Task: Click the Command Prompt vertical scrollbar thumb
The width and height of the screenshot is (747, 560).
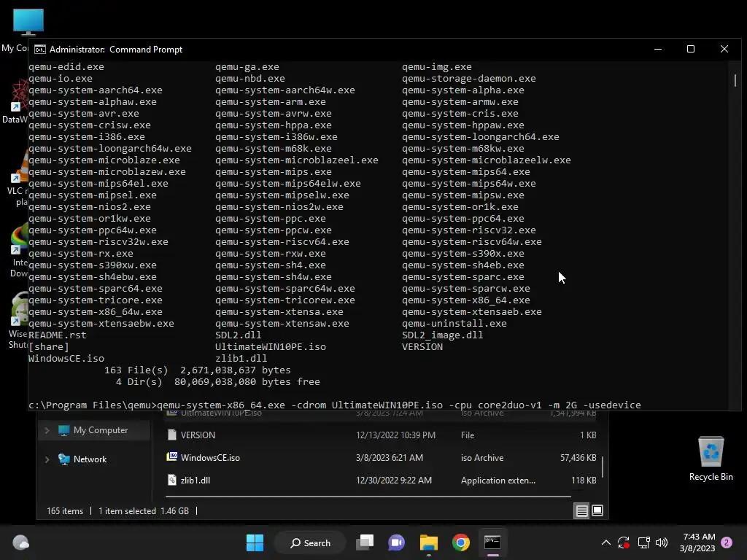Action: tap(735, 80)
